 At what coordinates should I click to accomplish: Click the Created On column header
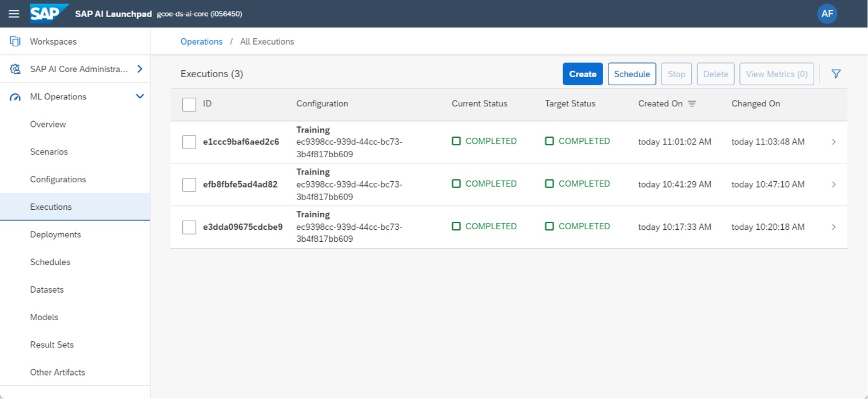click(x=660, y=104)
